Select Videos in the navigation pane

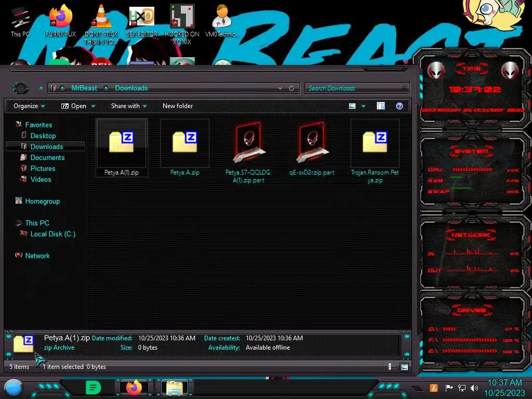(41, 179)
